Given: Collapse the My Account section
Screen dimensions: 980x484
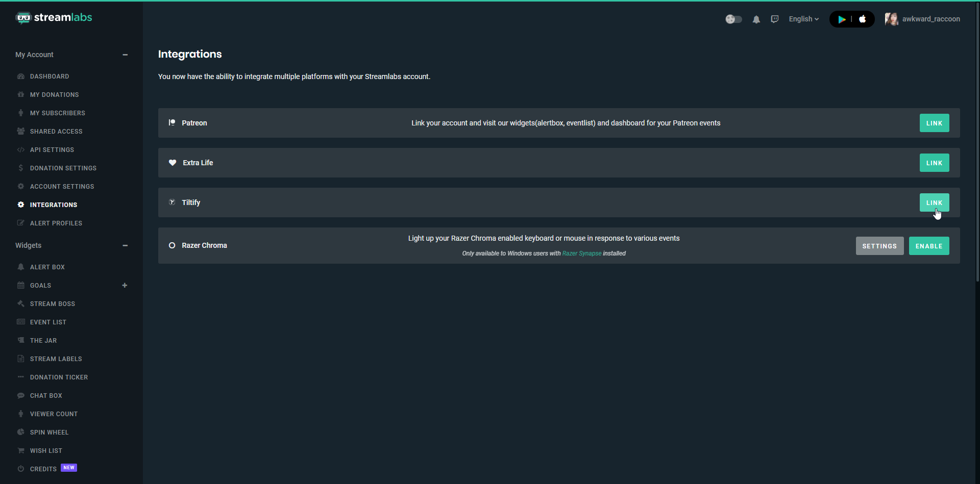Looking at the screenshot, I should (x=125, y=55).
